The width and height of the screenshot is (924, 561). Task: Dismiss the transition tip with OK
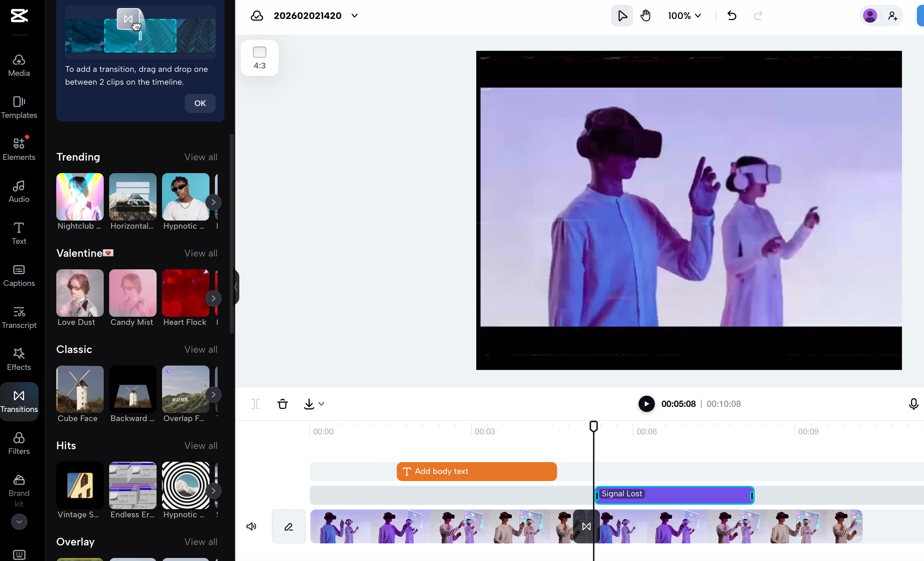(x=200, y=103)
